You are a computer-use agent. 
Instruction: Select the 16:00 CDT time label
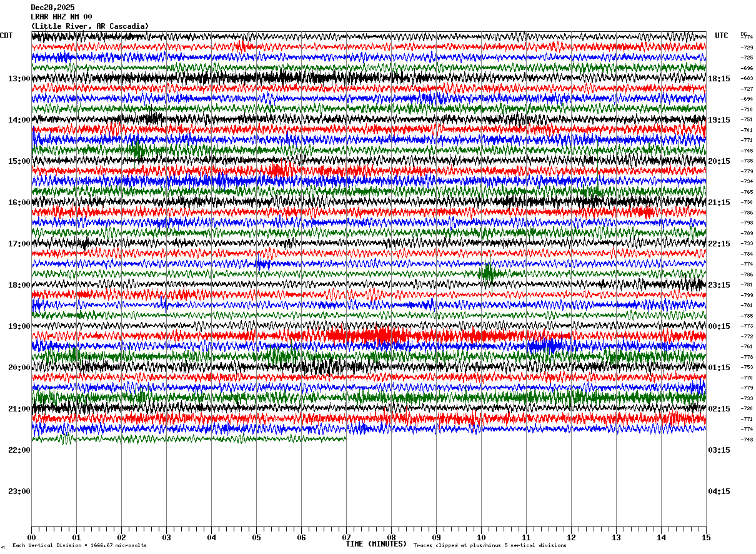click(x=19, y=203)
